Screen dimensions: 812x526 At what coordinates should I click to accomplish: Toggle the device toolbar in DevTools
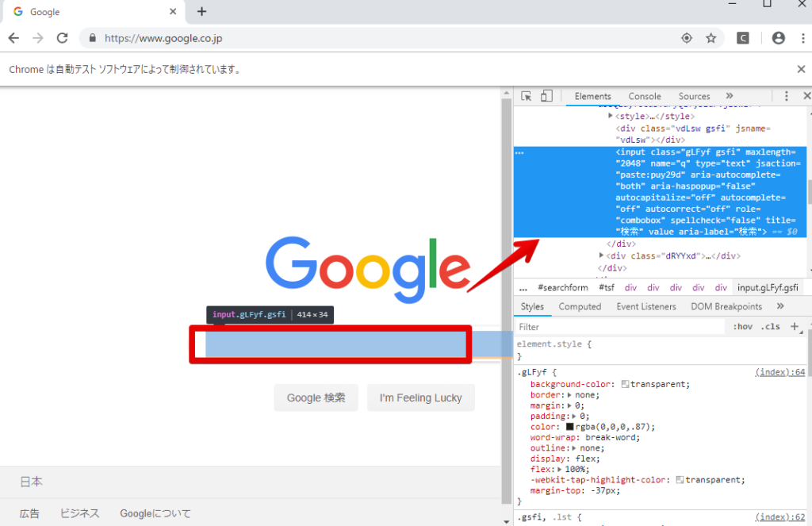pos(546,96)
